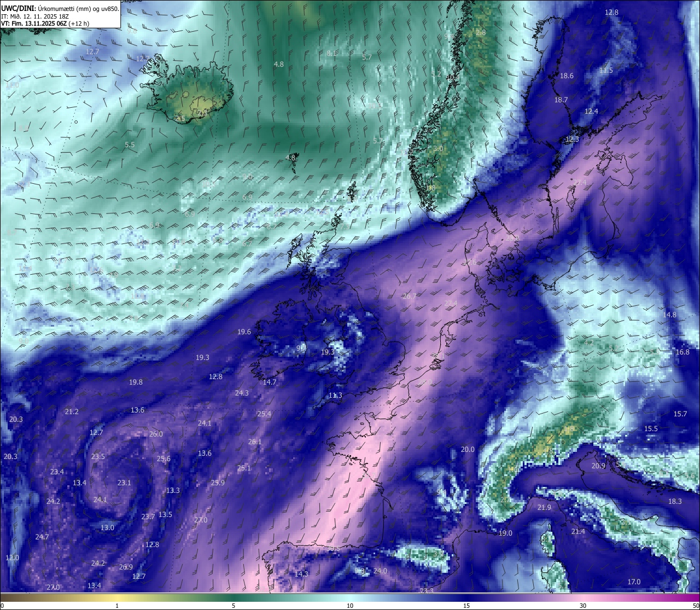
Task: Click the value '23.1' in the cyclone center
Action: point(124,483)
